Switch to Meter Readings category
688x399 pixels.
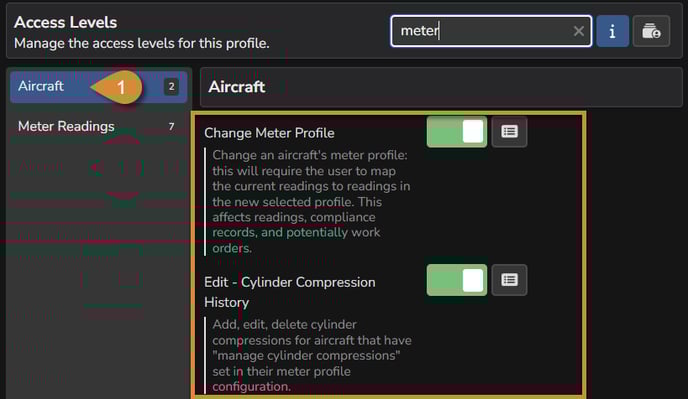[99, 126]
